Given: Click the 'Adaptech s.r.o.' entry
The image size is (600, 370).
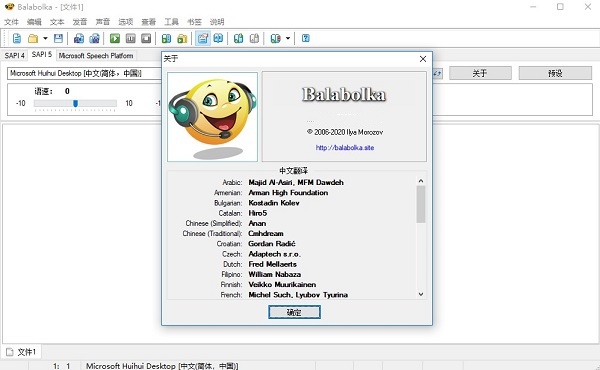Looking at the screenshot, I should coord(274,254).
